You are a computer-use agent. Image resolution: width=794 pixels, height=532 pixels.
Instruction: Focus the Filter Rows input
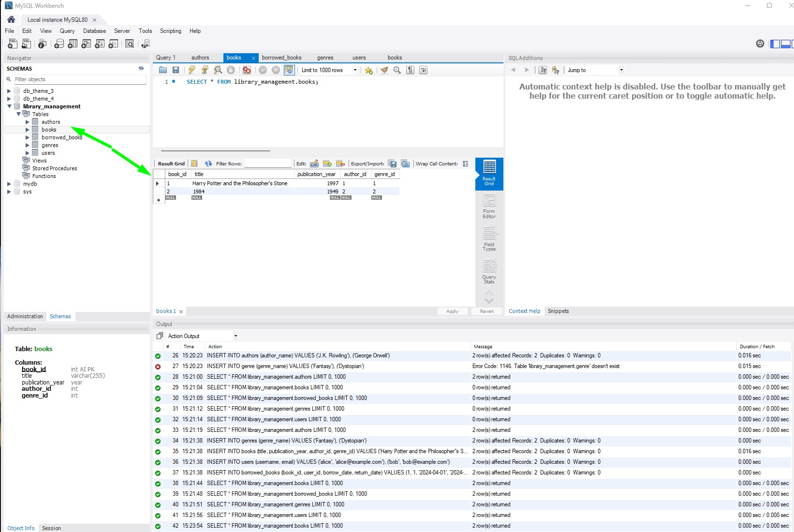(x=268, y=163)
